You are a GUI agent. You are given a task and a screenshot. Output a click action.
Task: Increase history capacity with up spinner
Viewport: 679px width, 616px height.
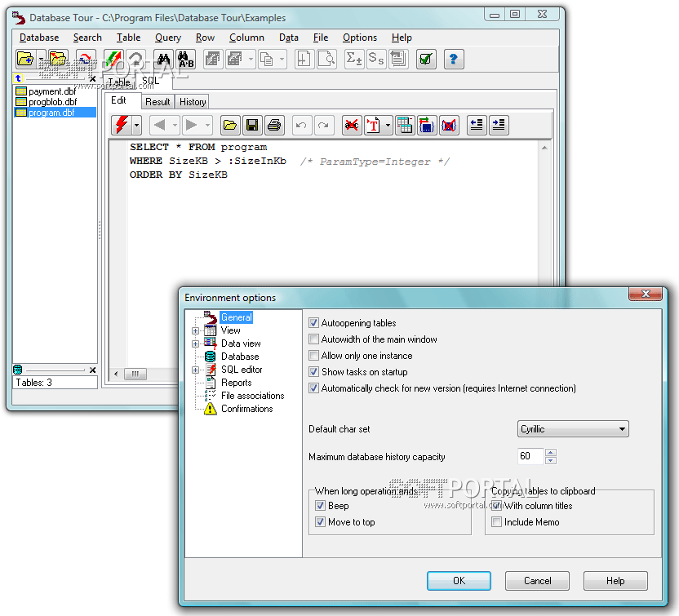click(x=550, y=452)
